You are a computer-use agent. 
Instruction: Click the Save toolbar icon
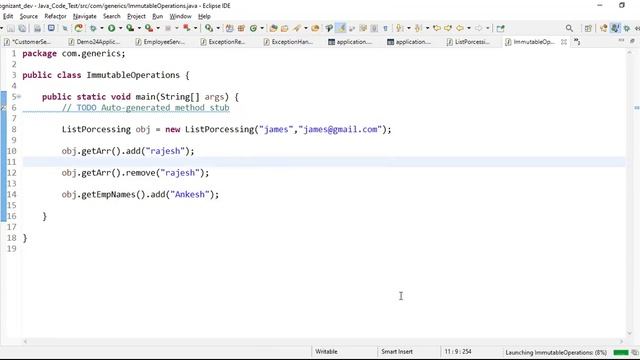(11, 28)
